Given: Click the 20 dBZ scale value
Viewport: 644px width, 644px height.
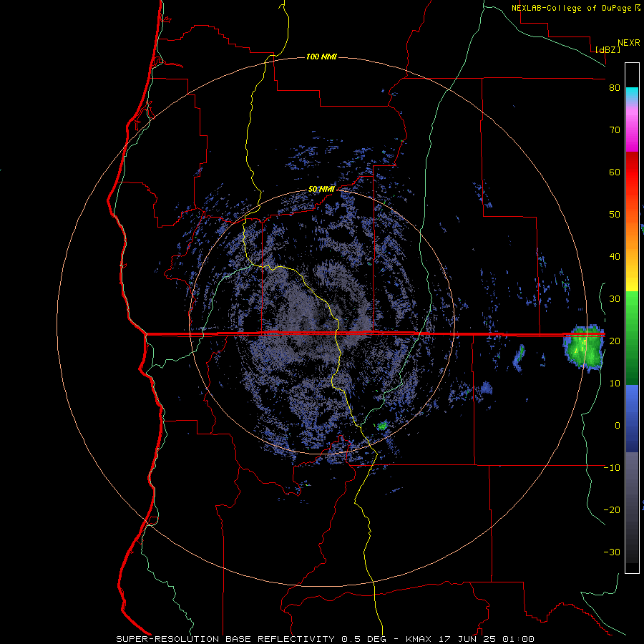Looking at the screenshot, I should click(x=615, y=341).
